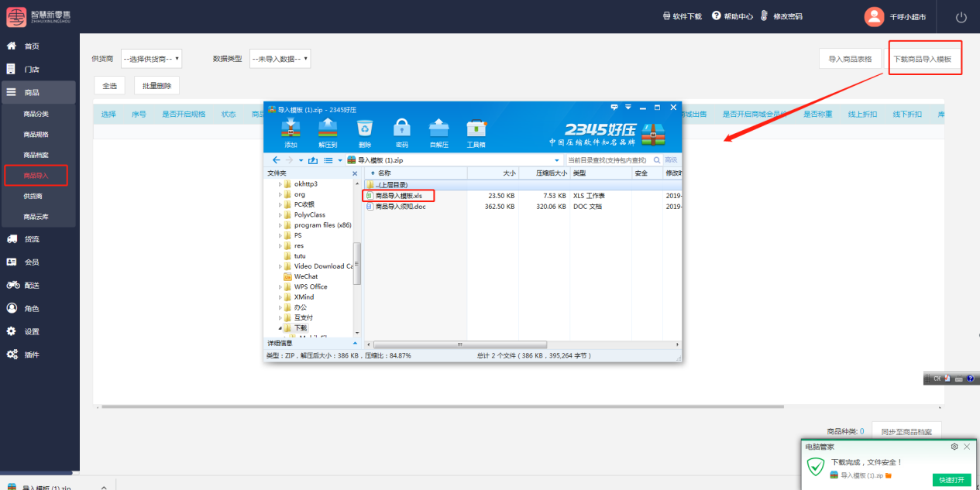
Task: Click the 全选 select all button
Action: [x=110, y=86]
